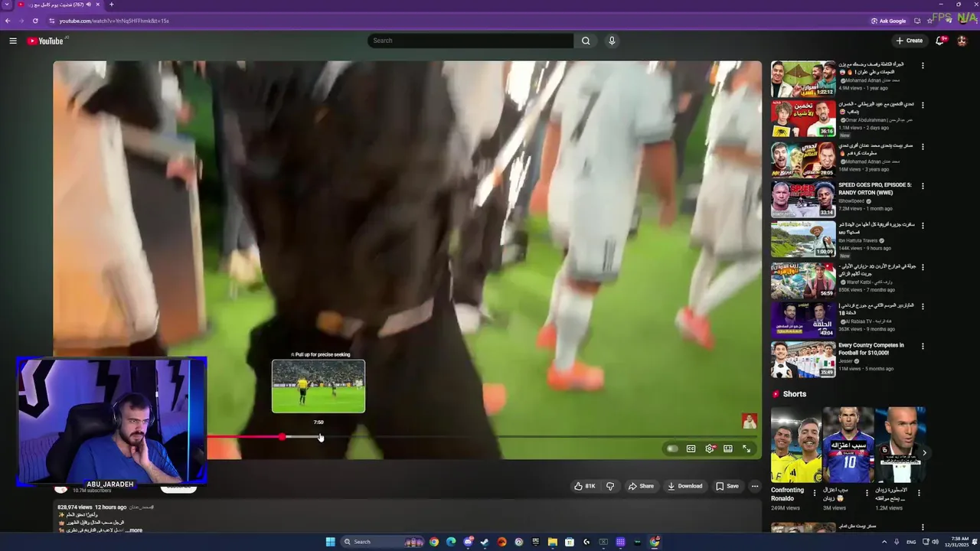Dislike the video with thumbs down
Screen dimensions: 980x551
610,486
